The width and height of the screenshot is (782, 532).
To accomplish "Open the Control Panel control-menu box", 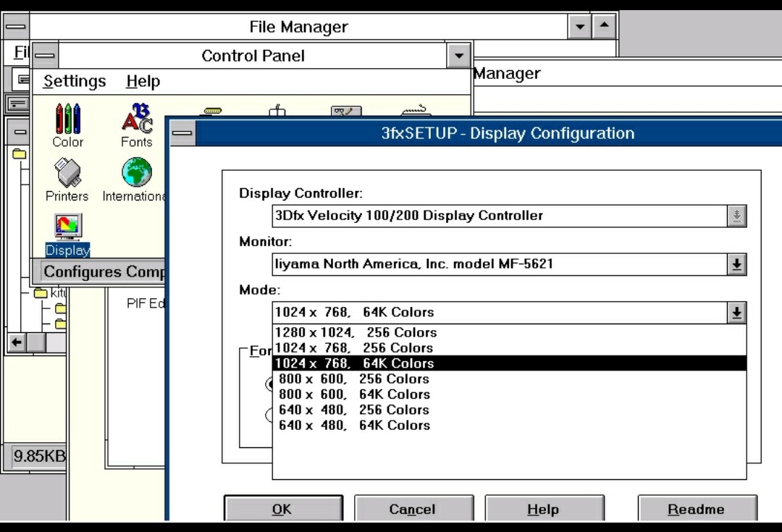I will (45, 55).
